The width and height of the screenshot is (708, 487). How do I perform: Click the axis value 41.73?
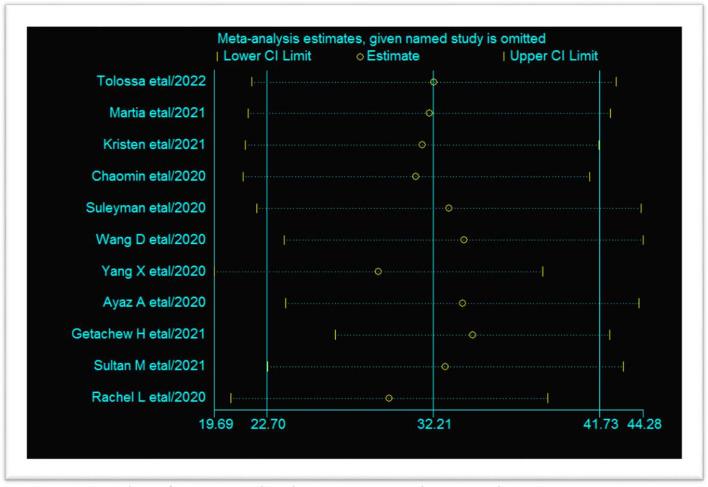pyautogui.click(x=601, y=424)
